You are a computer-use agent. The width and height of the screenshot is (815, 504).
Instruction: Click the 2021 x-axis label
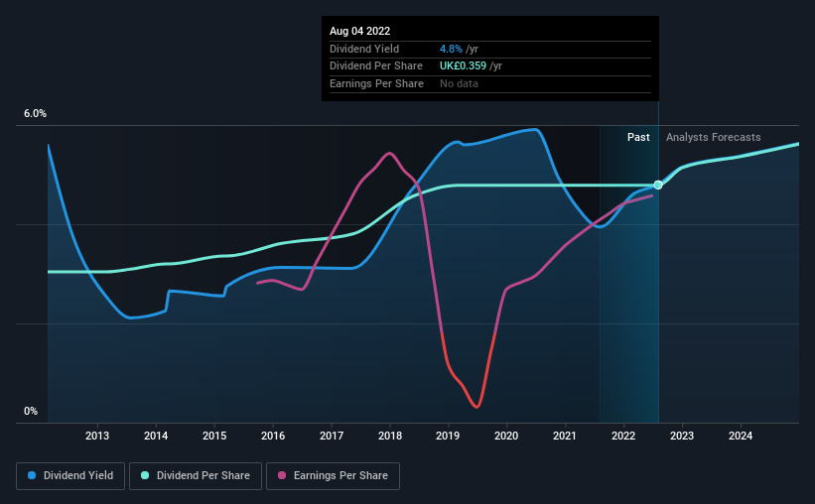coord(565,436)
